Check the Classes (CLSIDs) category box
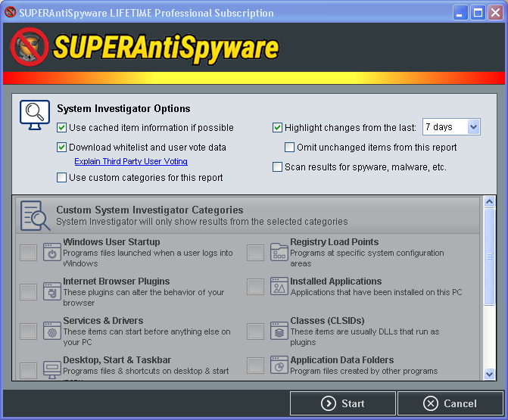The image size is (508, 420). [x=255, y=331]
